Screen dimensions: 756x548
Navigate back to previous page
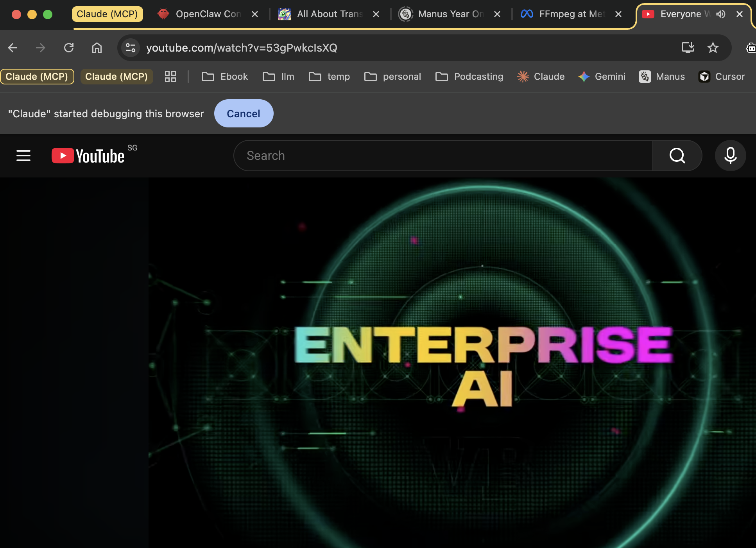point(13,48)
